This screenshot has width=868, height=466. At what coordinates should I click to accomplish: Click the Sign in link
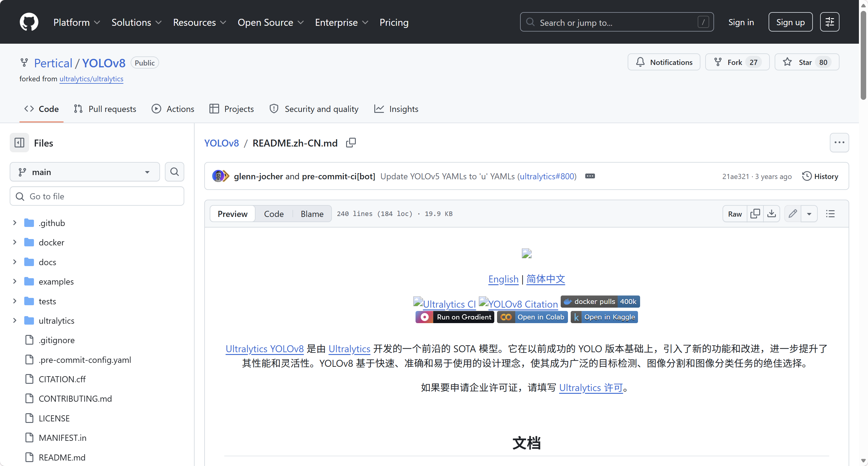(x=741, y=22)
